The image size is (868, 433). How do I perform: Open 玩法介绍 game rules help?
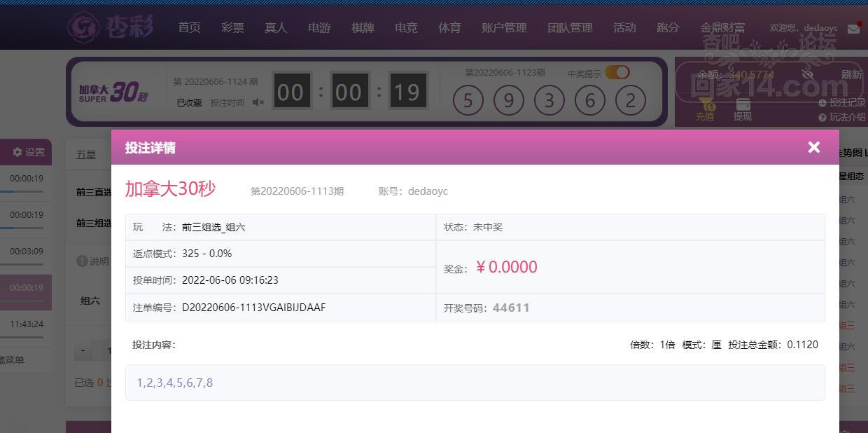coord(842,117)
